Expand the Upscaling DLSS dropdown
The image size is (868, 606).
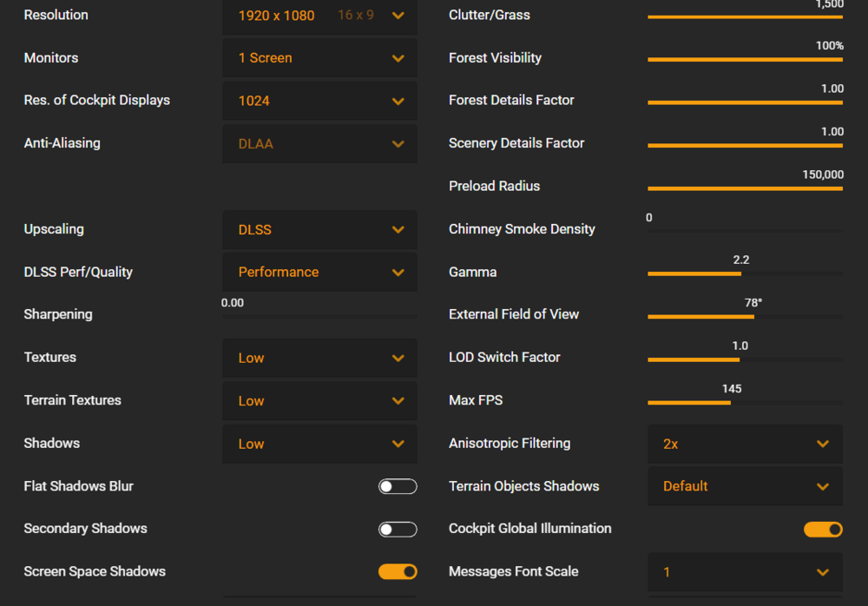tap(319, 230)
